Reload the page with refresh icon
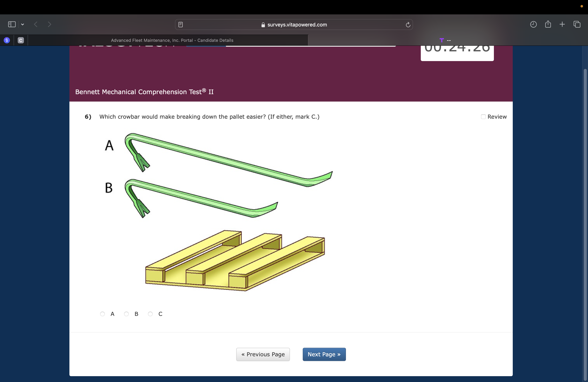 tap(408, 25)
